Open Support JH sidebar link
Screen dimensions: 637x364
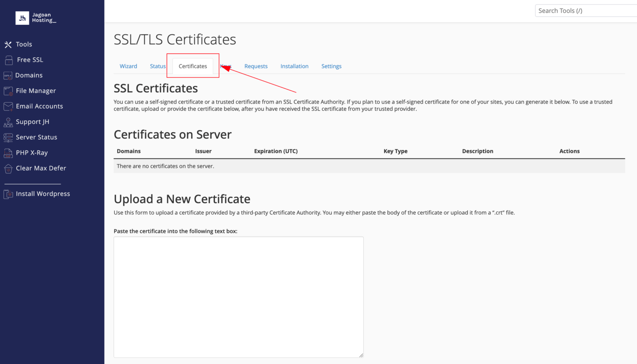pos(32,122)
